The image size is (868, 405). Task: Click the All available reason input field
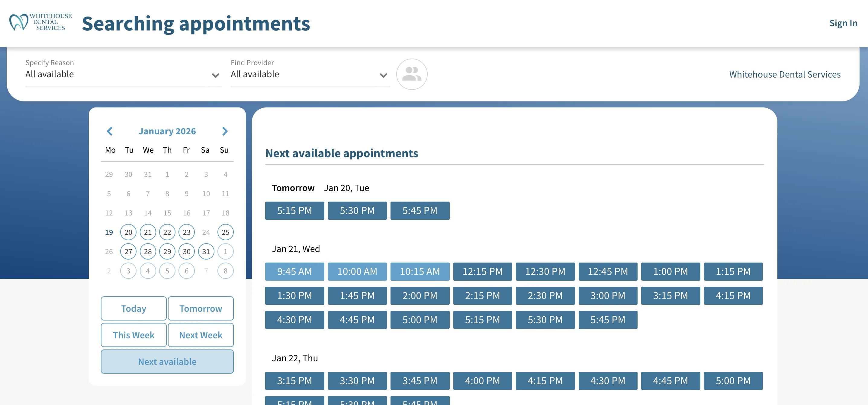[x=101, y=74]
